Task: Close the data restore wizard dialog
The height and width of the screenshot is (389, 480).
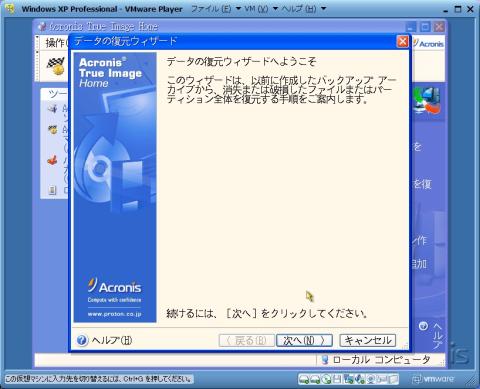Action: [x=403, y=41]
